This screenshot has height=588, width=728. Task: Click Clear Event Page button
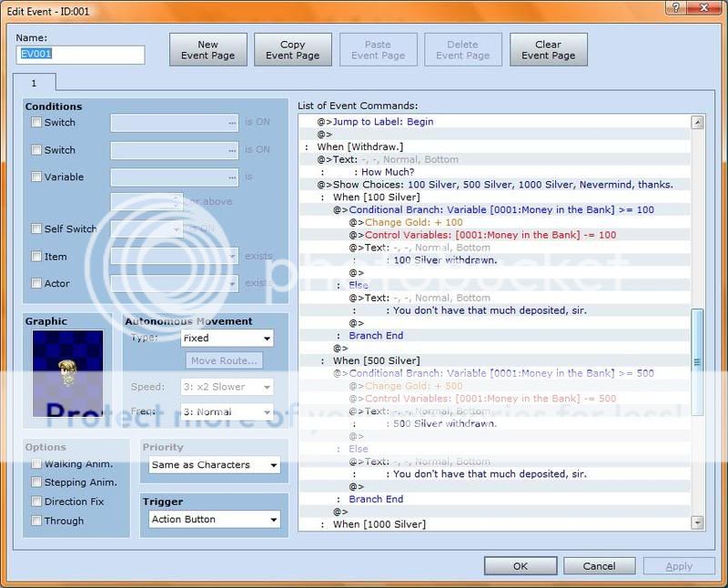click(548, 50)
